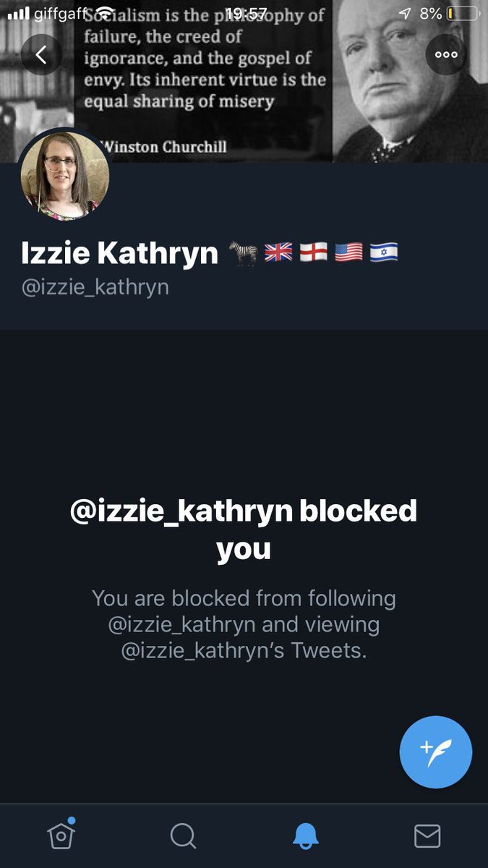Compose a new tweet with the feather button
This screenshot has width=488, height=868.
(x=436, y=753)
